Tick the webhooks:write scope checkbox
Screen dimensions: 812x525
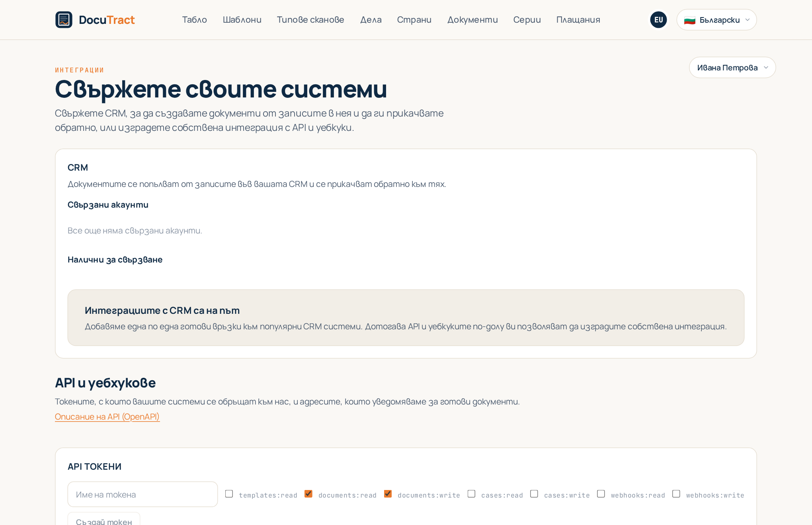676,494
